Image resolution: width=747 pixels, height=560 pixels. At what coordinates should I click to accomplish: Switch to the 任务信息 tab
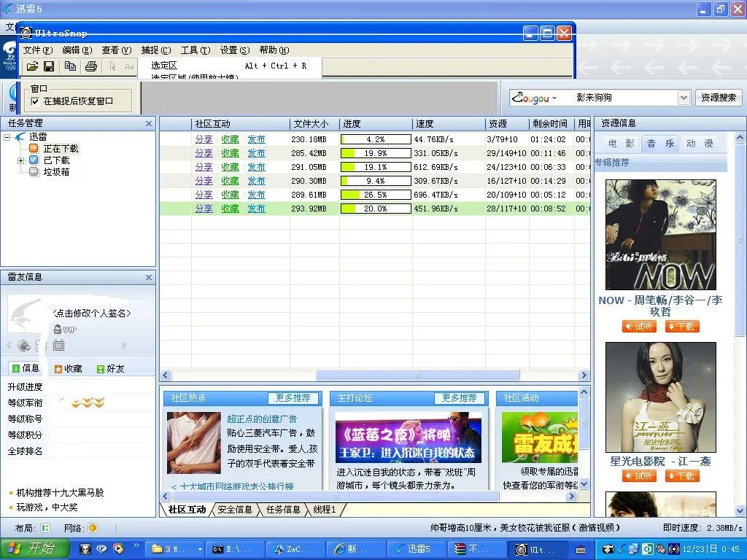283,510
